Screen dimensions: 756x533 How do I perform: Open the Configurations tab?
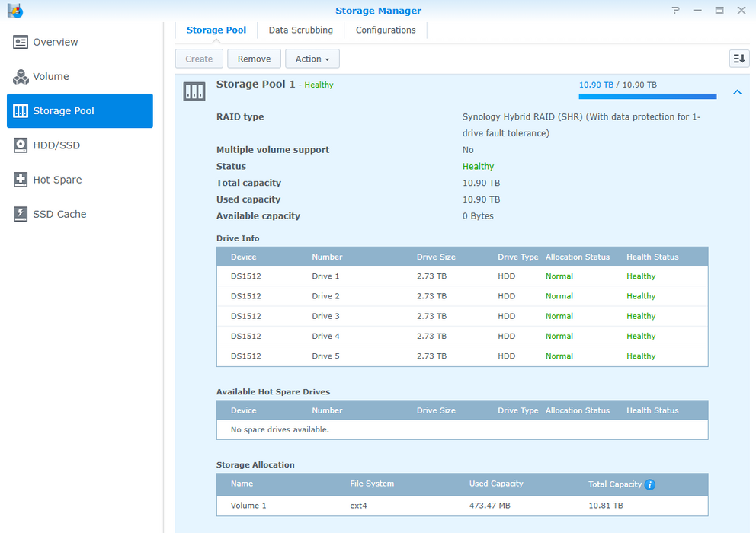point(386,30)
